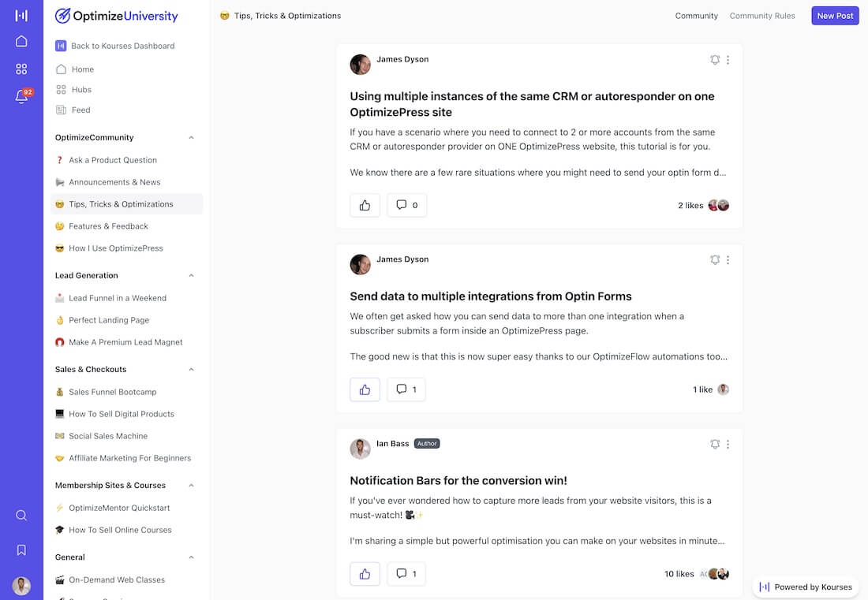Screen dimensions: 868x600
Task: Open Announcements & News hub
Action: point(126,182)
